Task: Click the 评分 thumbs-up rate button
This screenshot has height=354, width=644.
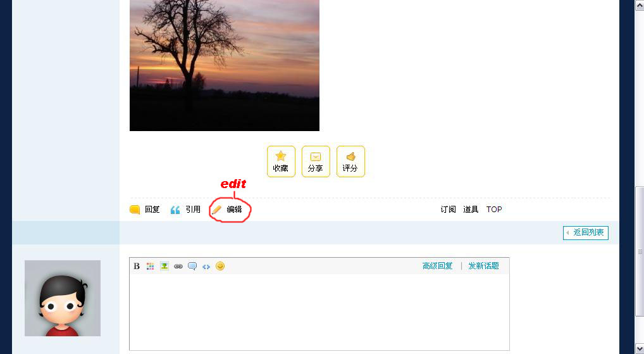Action: click(350, 161)
